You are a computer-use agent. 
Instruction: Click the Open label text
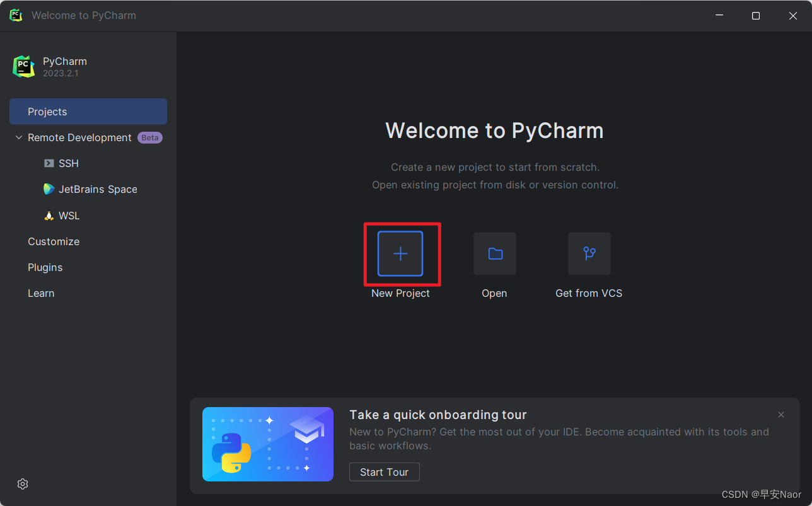point(494,294)
